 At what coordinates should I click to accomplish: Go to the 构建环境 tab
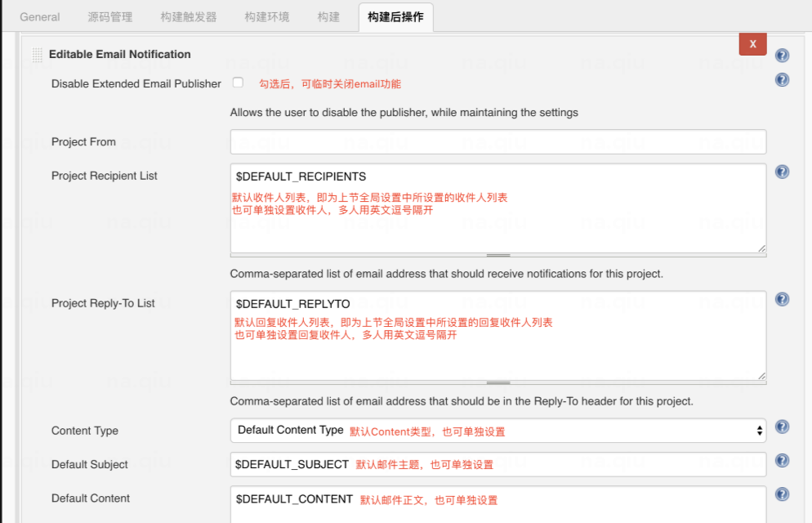click(267, 17)
